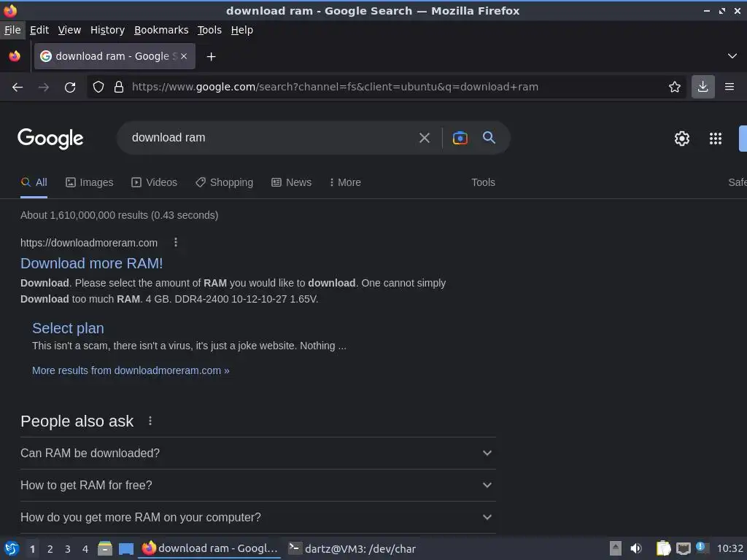The height and width of the screenshot is (560, 747).
Task: Expand 'How to get RAM for free?'
Action: click(x=258, y=485)
